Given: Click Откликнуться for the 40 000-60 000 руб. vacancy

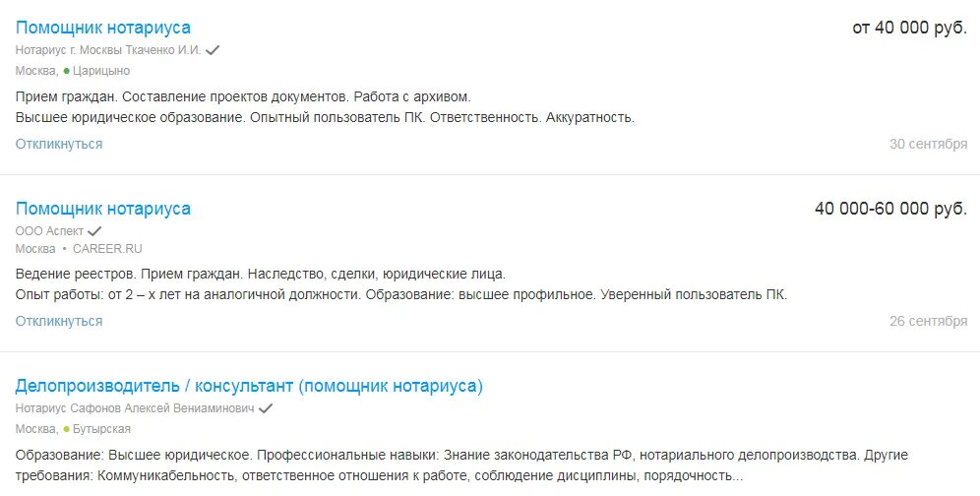Looking at the screenshot, I should click(59, 321).
